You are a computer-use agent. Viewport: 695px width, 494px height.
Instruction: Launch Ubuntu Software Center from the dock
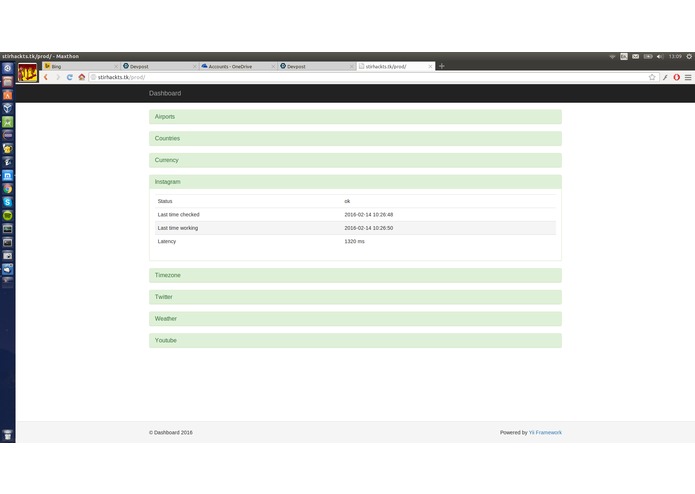[8, 95]
